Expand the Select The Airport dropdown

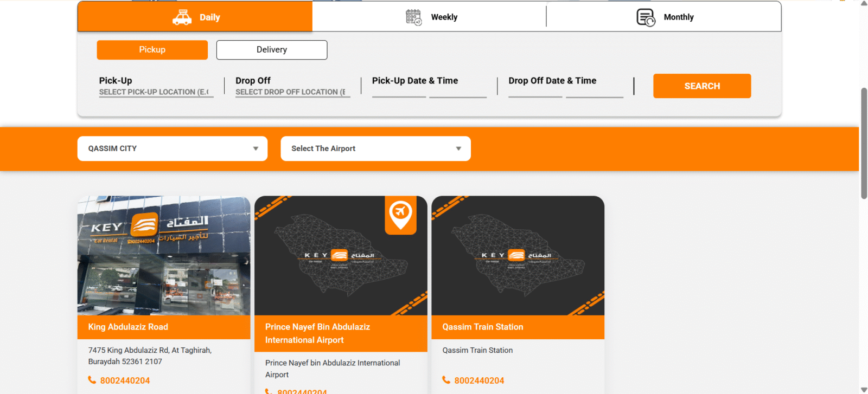tap(375, 148)
